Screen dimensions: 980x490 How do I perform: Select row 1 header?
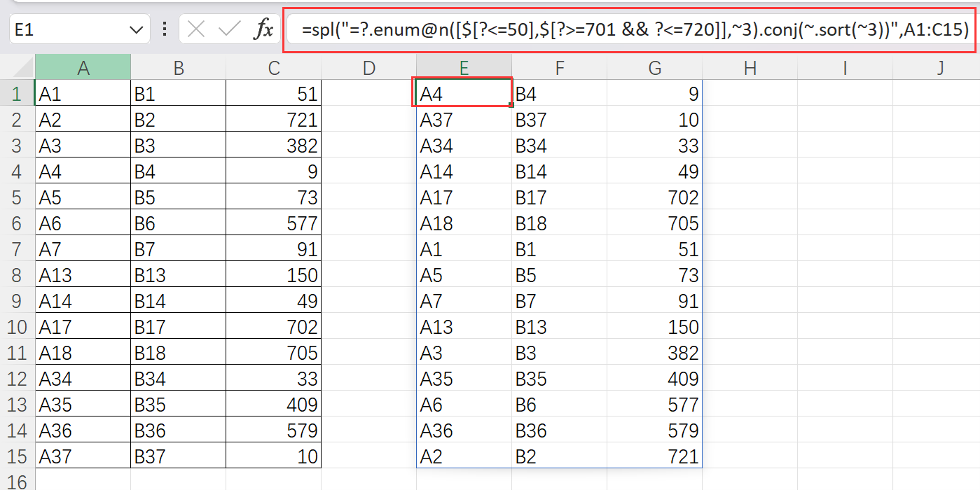[x=18, y=93]
